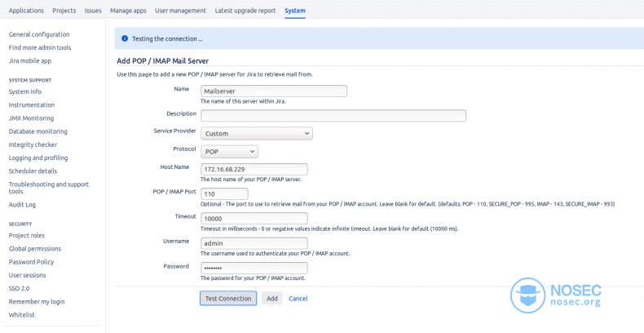644x333 pixels.
Task: Open Remember my login
Action: (37, 302)
